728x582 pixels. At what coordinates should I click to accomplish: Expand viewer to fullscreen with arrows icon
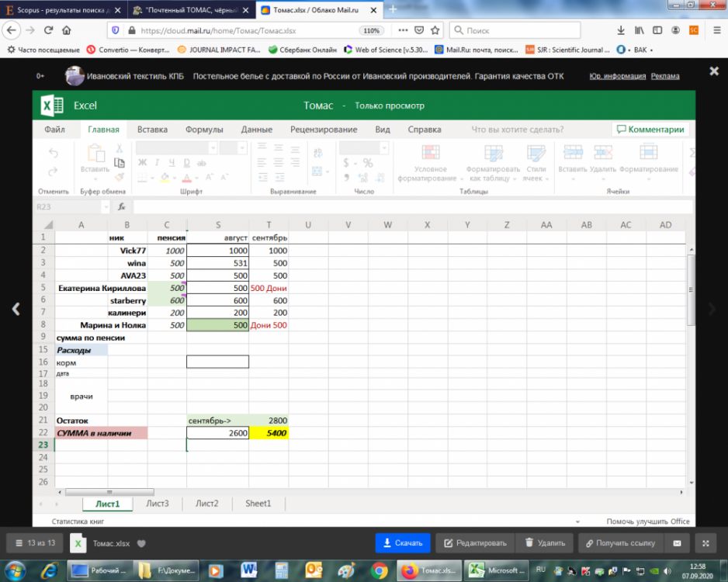pyautogui.click(x=705, y=543)
